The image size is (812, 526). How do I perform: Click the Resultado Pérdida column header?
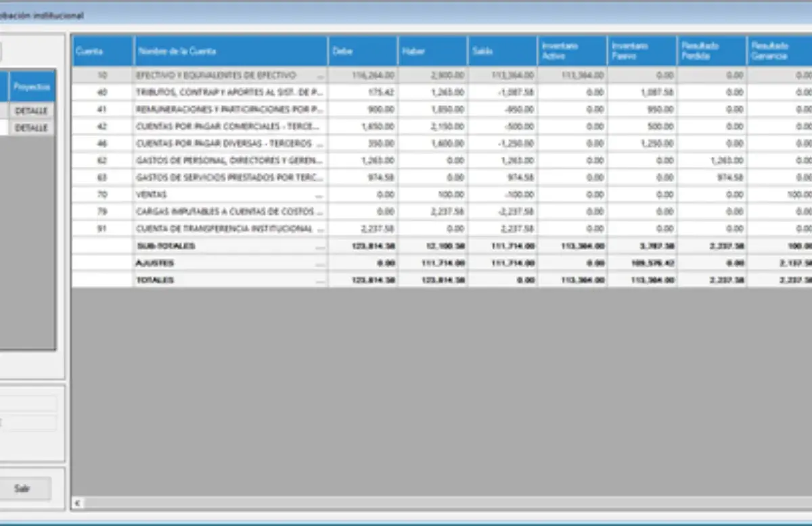pyautogui.click(x=712, y=51)
